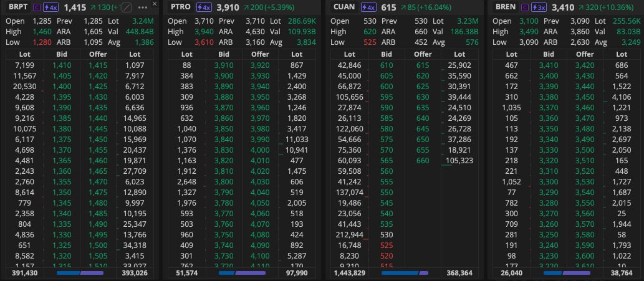Viewport: 644px width, 281px height.
Task: Click BRPT last price 1,415
Action: (x=75, y=7)
